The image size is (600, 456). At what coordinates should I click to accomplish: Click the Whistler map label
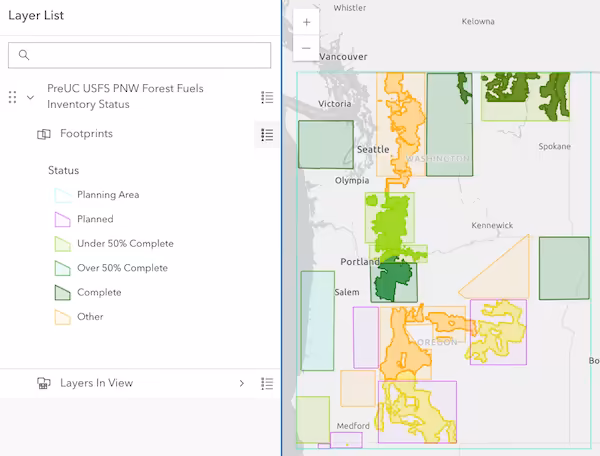pyautogui.click(x=350, y=8)
